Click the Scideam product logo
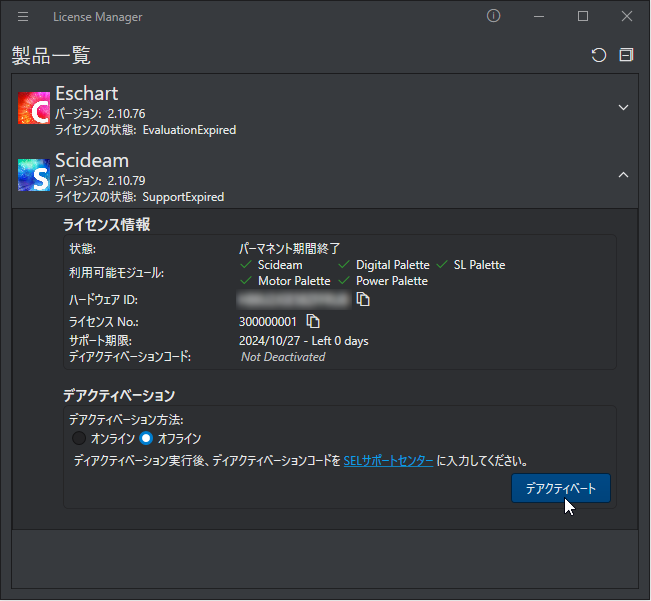 (34, 175)
